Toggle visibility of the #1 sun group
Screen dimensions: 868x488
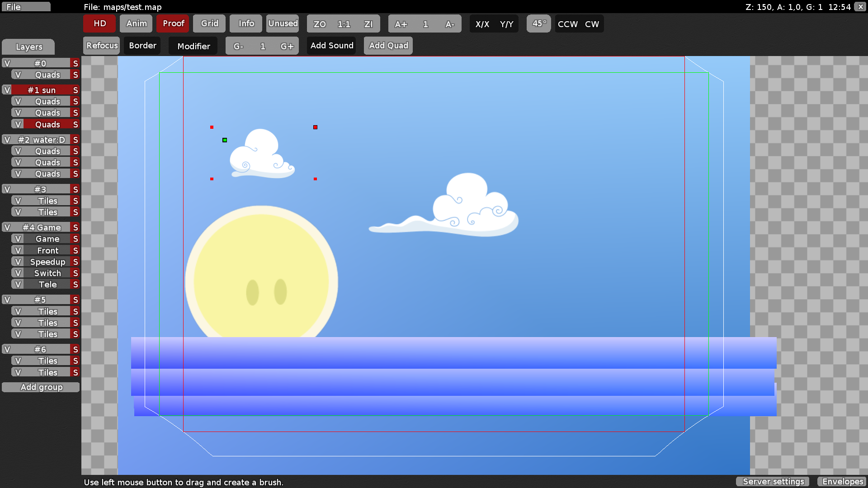(6, 90)
